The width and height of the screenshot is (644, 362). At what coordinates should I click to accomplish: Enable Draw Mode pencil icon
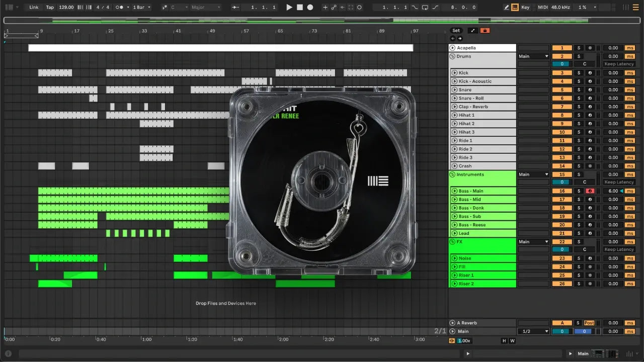[x=507, y=8]
